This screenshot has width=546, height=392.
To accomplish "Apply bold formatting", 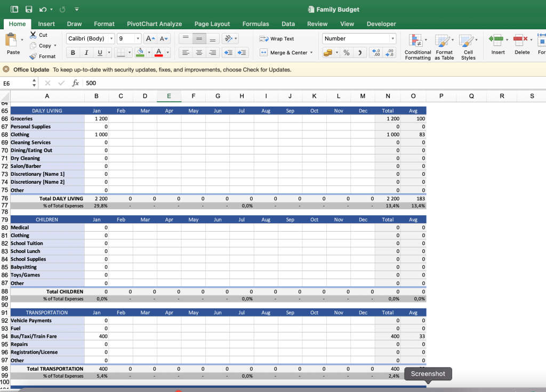I will coord(73,52).
